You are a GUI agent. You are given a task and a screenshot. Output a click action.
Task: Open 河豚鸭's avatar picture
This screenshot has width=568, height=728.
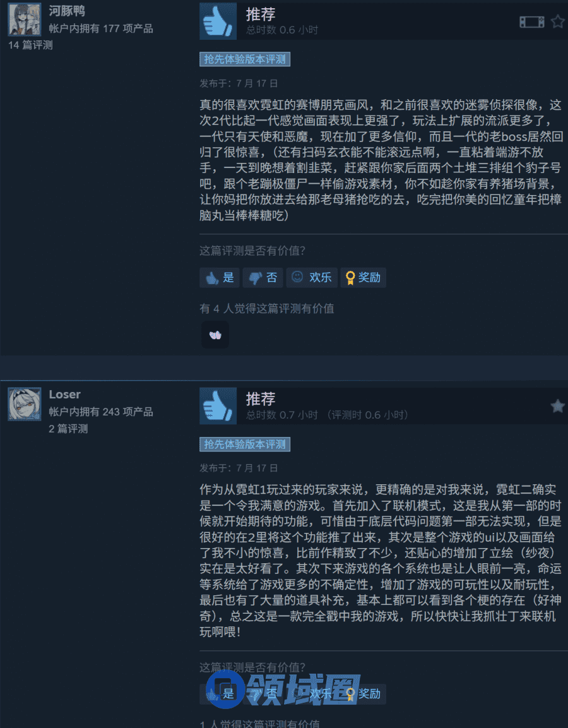(x=25, y=20)
